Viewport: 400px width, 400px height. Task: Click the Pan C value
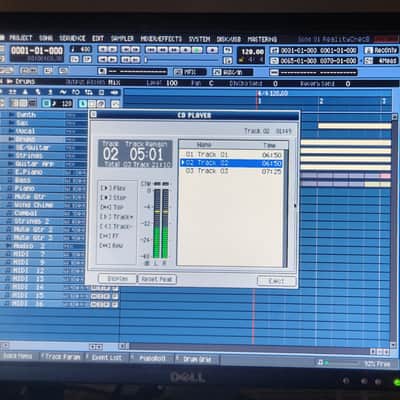(x=211, y=83)
